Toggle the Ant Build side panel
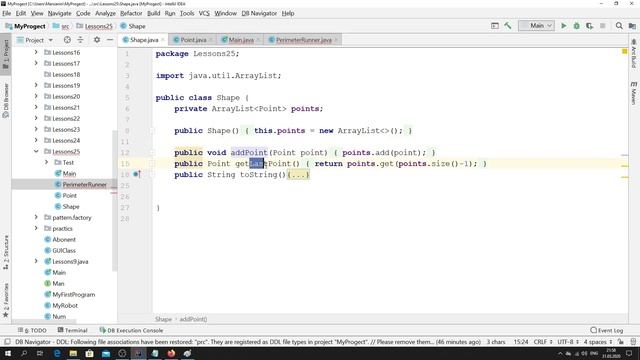 633,54
